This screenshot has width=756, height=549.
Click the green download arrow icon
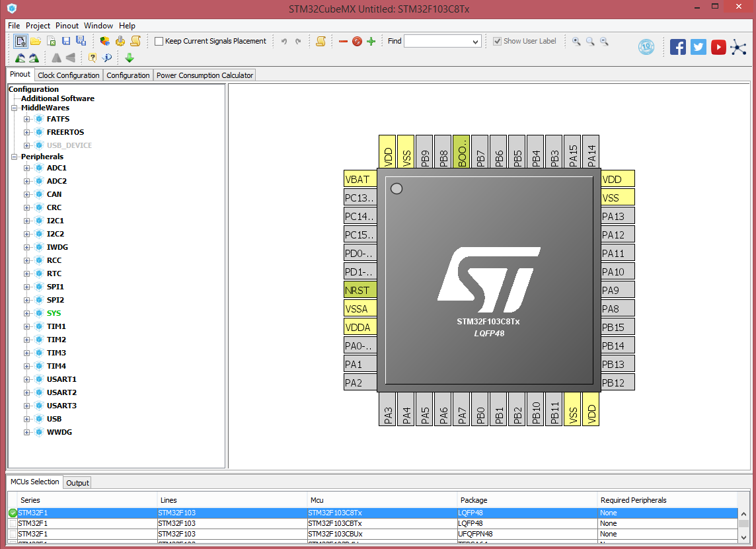[130, 58]
